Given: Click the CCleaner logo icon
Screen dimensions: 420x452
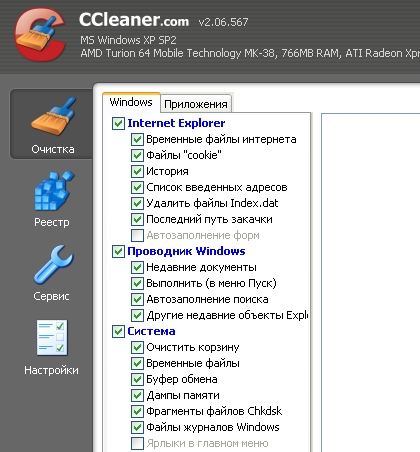Looking at the screenshot, I should point(40,35).
